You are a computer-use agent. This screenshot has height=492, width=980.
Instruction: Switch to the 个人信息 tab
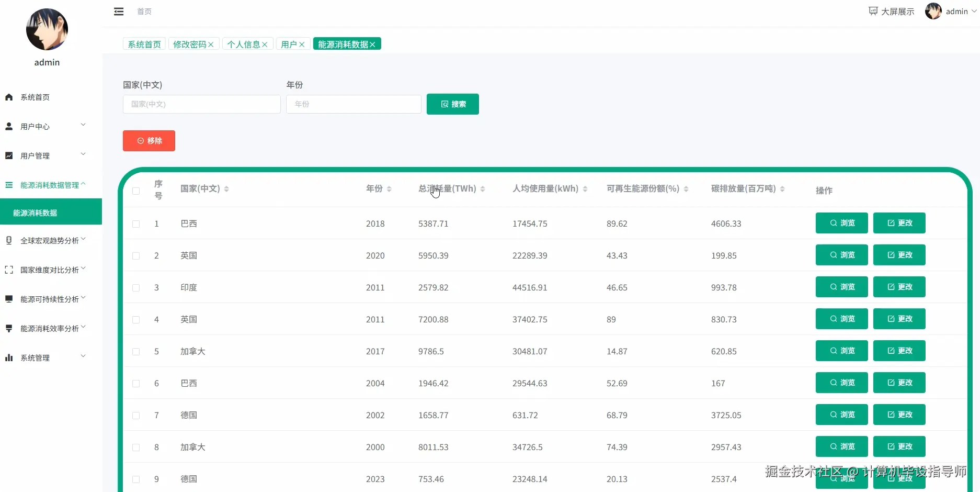pyautogui.click(x=243, y=44)
